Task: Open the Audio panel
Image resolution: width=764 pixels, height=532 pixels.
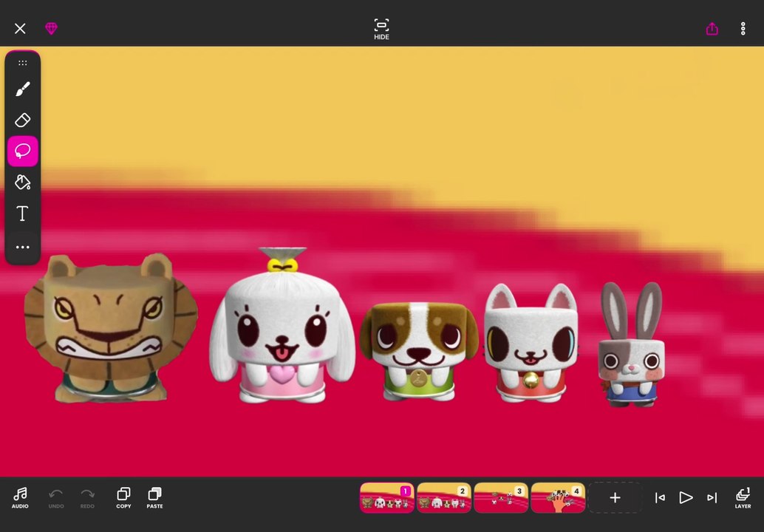Action: click(20, 498)
